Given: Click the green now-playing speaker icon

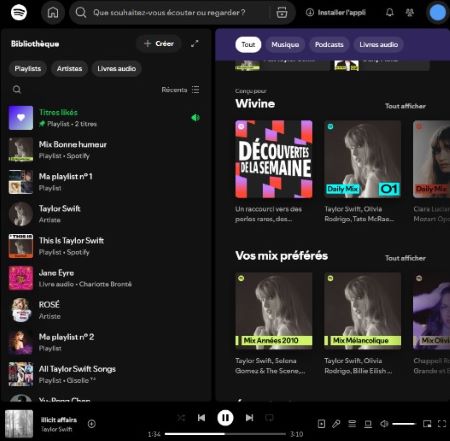Looking at the screenshot, I should tap(195, 117).
